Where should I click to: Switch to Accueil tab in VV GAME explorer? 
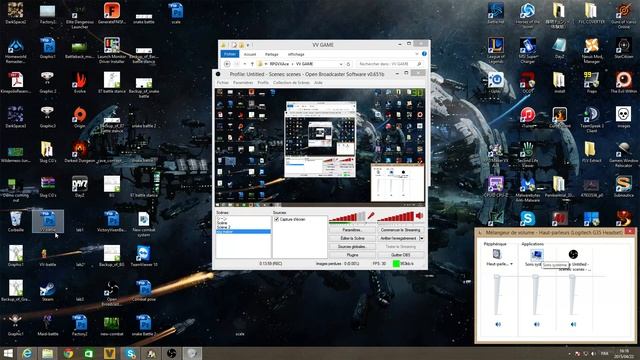tap(250, 54)
